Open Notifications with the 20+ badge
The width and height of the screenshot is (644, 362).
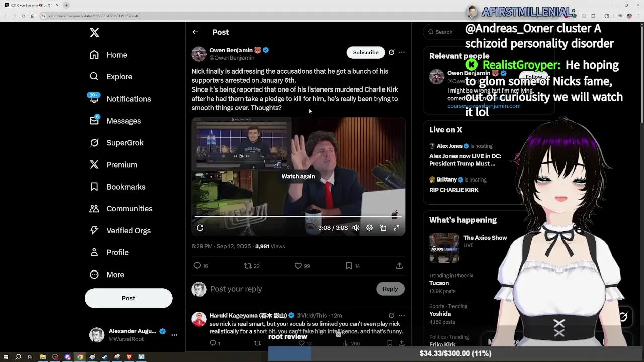pyautogui.click(x=120, y=99)
